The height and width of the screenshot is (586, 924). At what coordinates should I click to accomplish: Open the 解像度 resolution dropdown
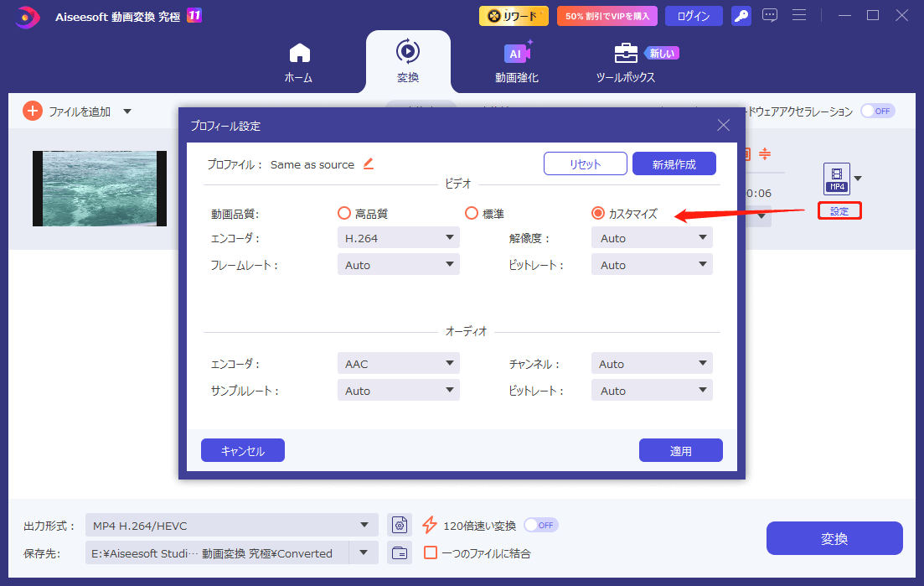coord(652,237)
